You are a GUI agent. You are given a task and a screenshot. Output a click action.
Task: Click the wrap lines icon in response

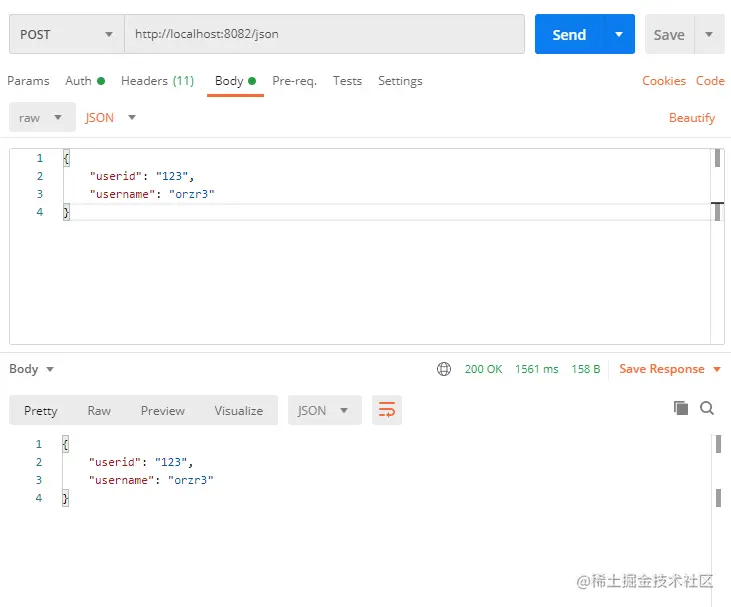[387, 410]
